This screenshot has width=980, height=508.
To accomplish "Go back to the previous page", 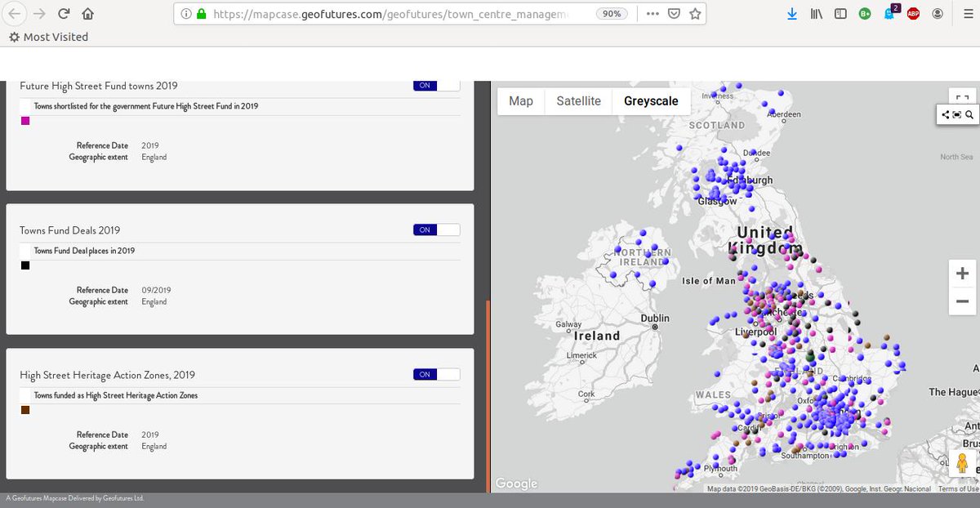I will click(x=16, y=14).
